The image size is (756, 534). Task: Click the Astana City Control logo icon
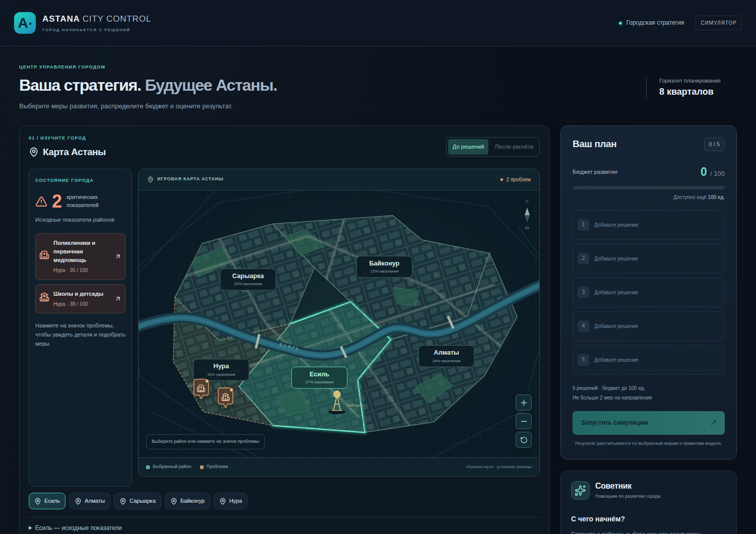pyautogui.click(x=25, y=23)
